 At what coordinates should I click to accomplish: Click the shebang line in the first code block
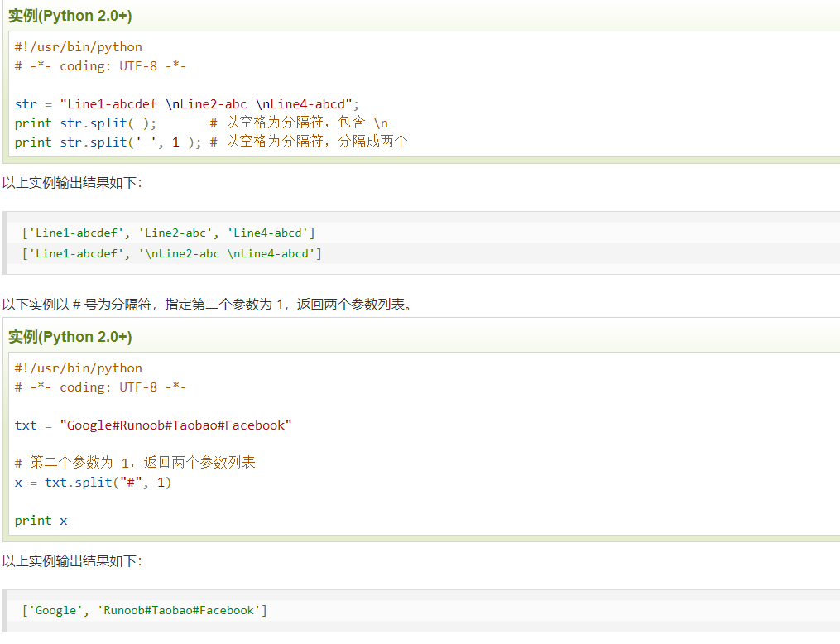pos(79,47)
